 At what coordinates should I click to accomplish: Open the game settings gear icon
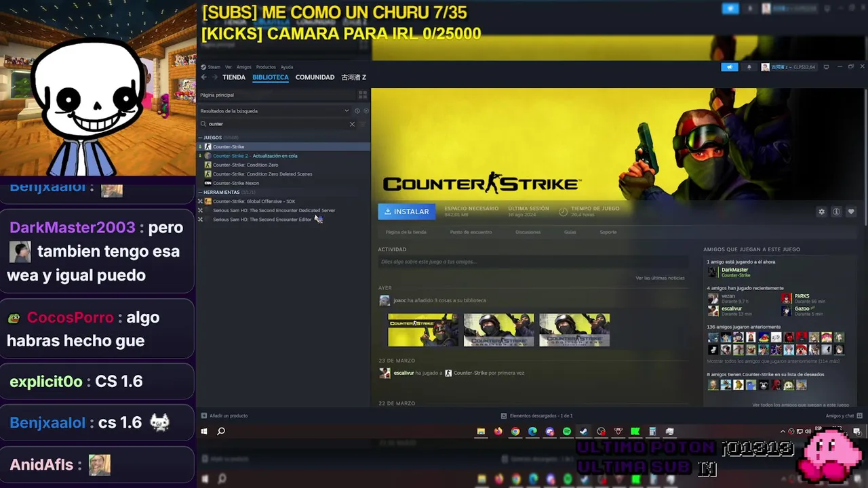(821, 211)
